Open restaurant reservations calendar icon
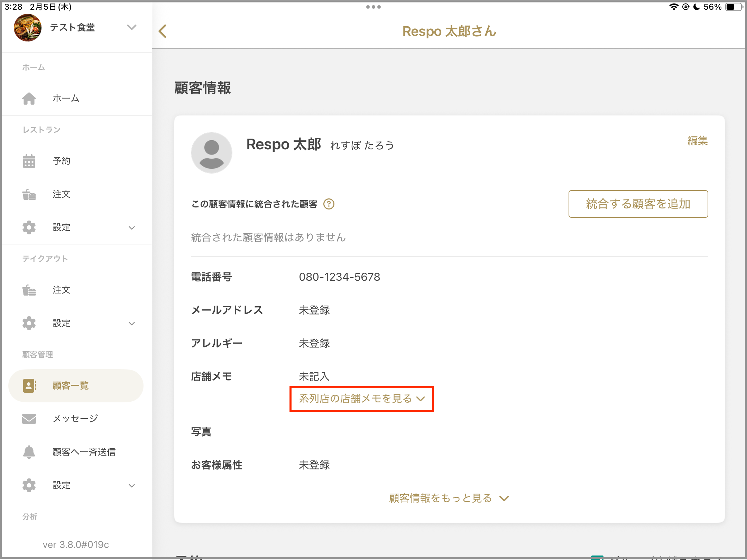The image size is (747, 560). pyautogui.click(x=29, y=161)
